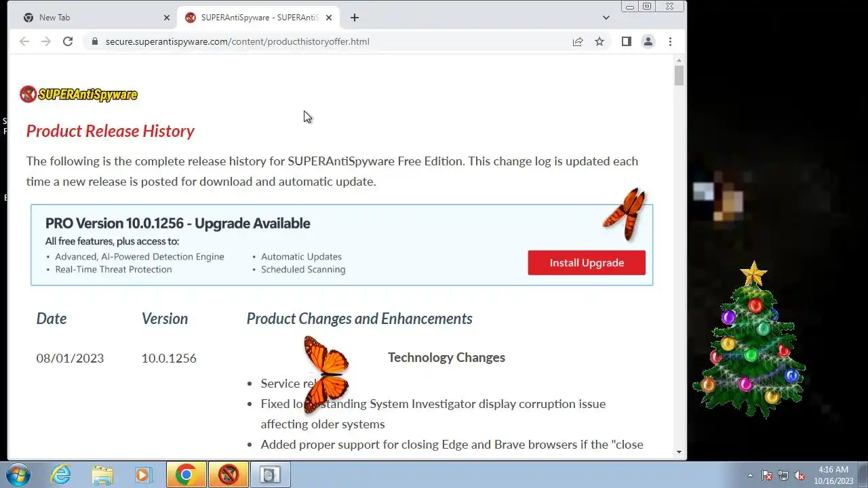Click the page scrollbar down arrow
868x488 pixels.
pos(679,452)
